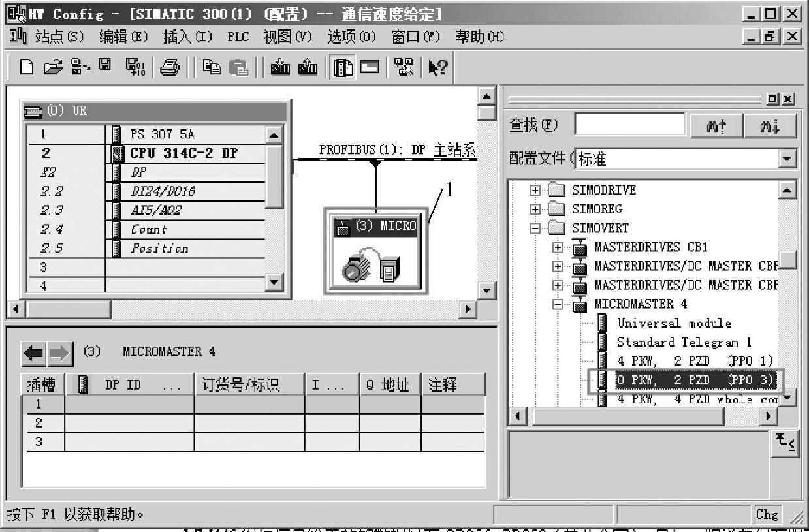Image resolution: width=809 pixels, height=532 pixels.
Task: Click slot 1 row in detail table
Action: (x=253, y=404)
